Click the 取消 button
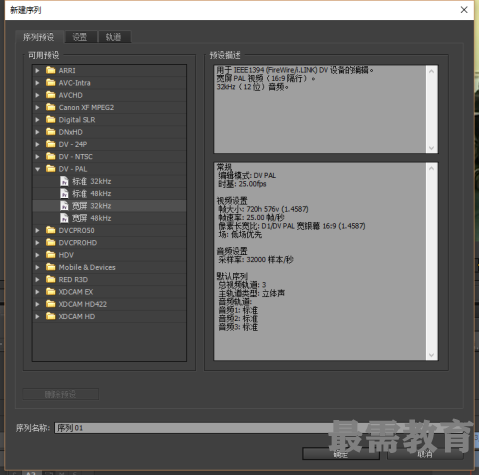This screenshot has height=476, width=480. click(425, 454)
